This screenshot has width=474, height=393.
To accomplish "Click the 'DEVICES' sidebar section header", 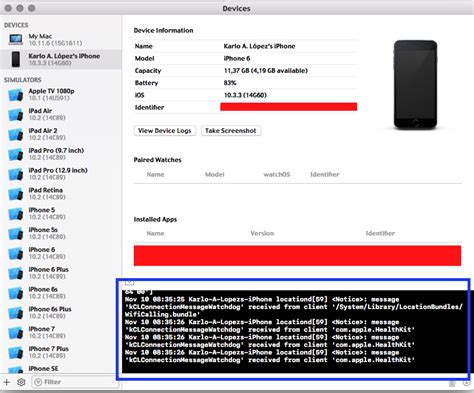I will tap(16, 25).
